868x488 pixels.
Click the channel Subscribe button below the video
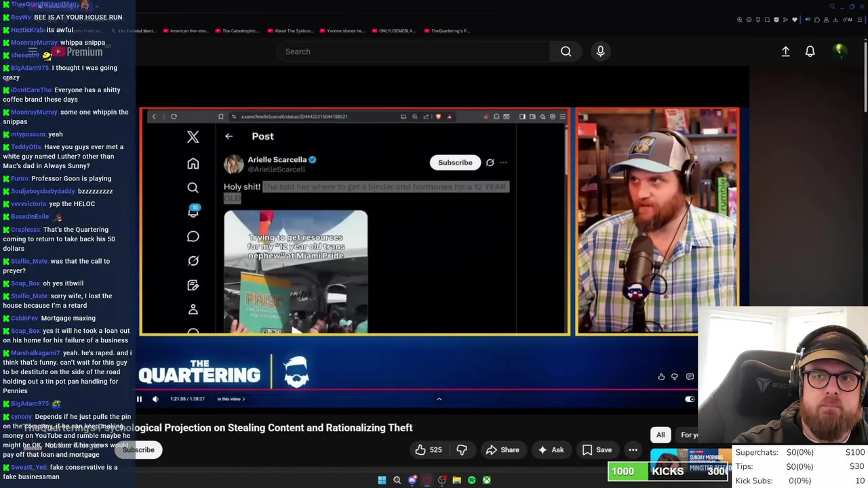coord(138,449)
